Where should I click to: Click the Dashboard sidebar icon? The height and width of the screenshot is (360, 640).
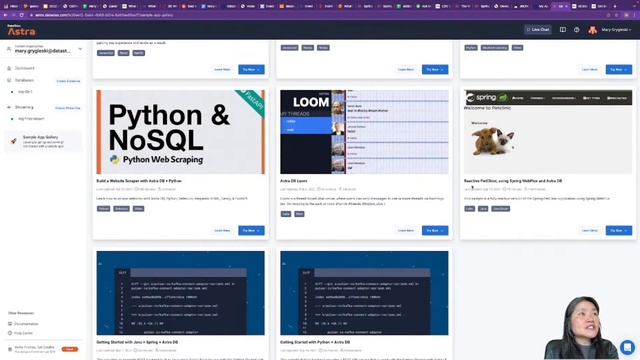[9, 68]
